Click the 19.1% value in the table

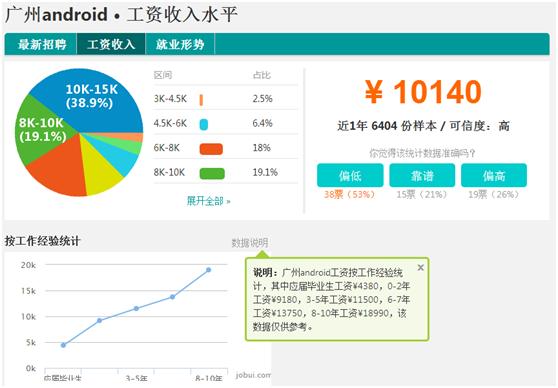[x=265, y=172]
